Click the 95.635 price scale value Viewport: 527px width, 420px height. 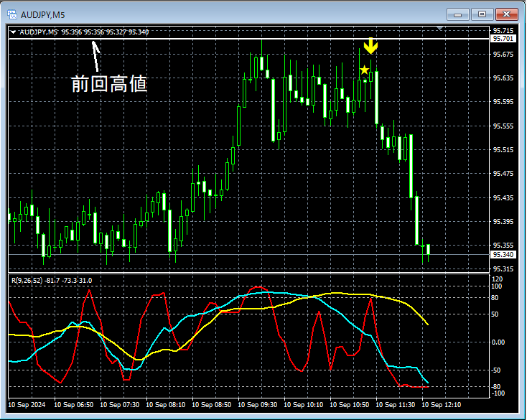pyautogui.click(x=503, y=78)
